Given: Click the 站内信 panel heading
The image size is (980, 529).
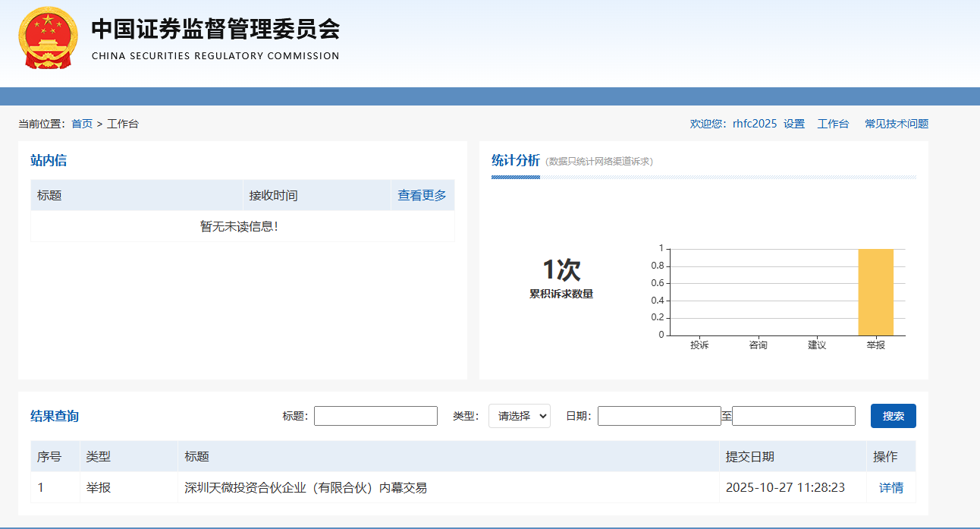Looking at the screenshot, I should coord(49,160).
